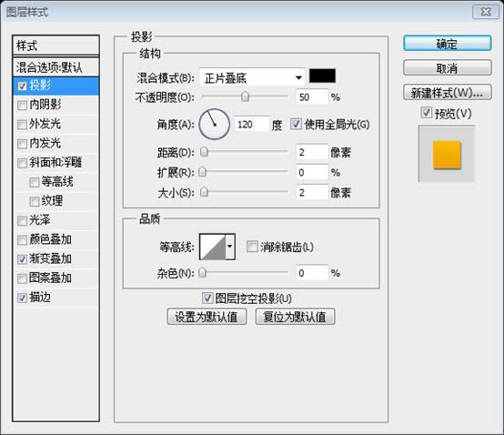The width and height of the screenshot is (504, 435).
Task: Open the 混合模式 blend mode dropdown
Action: 252,77
